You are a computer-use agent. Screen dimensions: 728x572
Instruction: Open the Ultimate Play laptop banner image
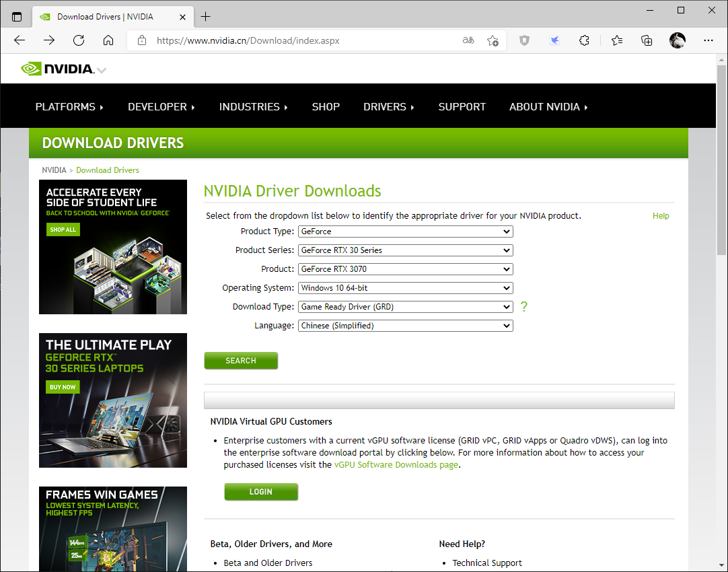[113, 400]
